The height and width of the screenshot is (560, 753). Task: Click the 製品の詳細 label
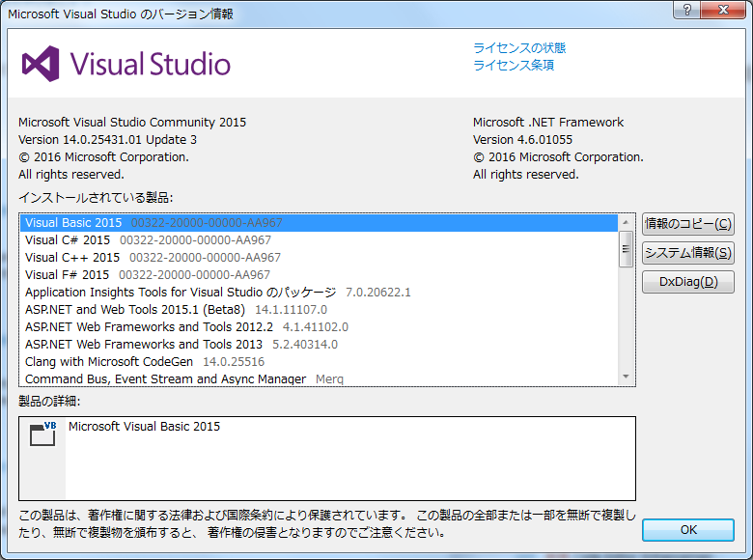[x=49, y=401]
